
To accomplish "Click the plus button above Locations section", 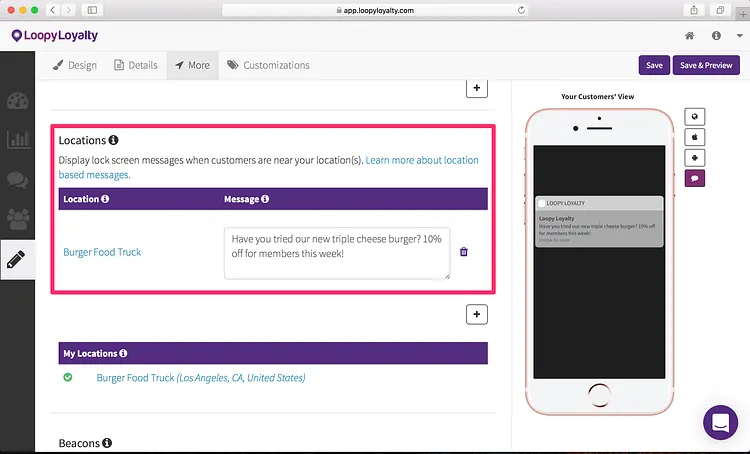I will (x=476, y=88).
